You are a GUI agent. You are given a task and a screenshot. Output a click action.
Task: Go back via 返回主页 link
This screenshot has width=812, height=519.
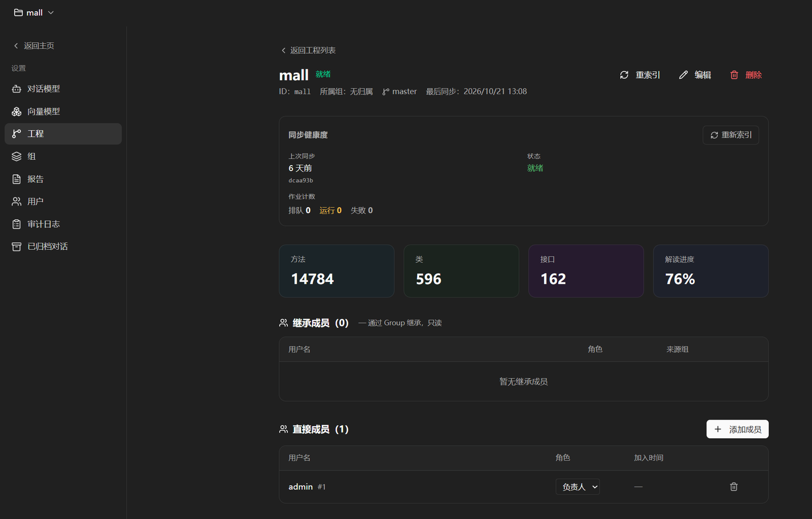pyautogui.click(x=33, y=46)
